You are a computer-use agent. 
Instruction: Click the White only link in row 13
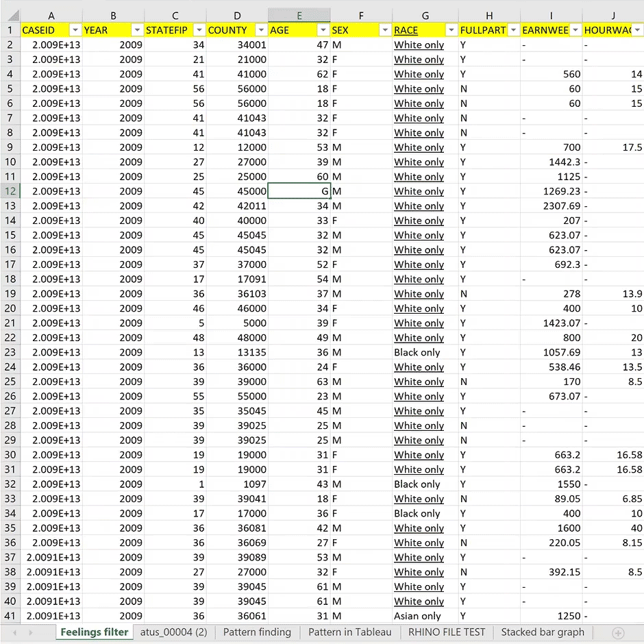coord(419,206)
